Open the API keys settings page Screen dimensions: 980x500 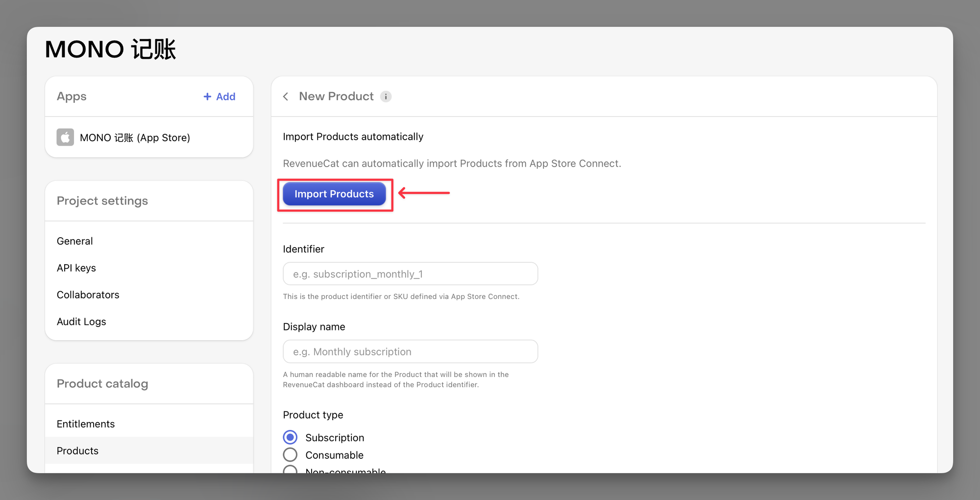coord(76,268)
